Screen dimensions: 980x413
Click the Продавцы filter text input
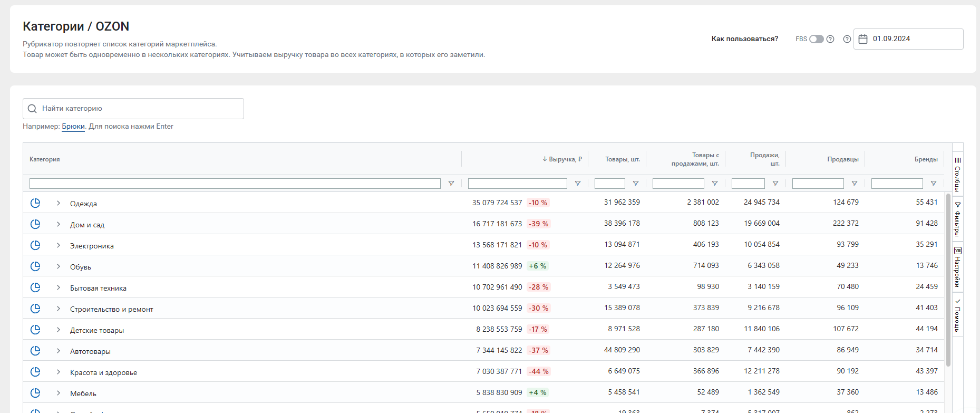[x=818, y=184]
